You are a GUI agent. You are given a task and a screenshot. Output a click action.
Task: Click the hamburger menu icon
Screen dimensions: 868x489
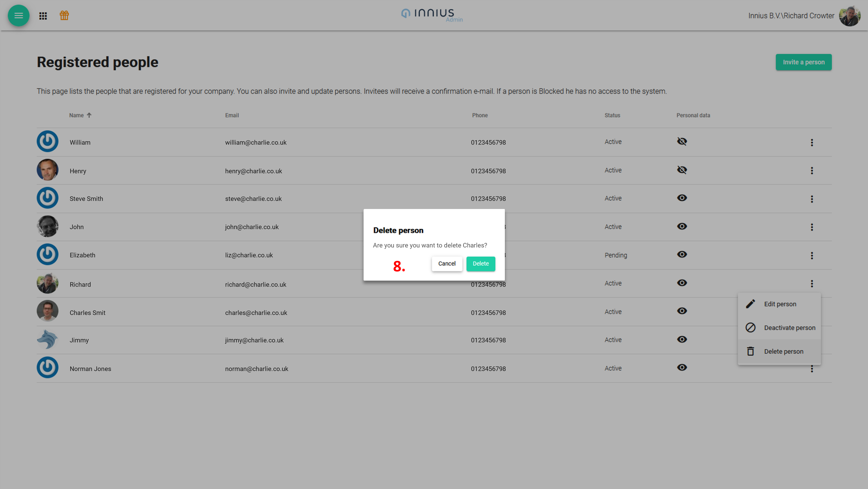point(19,16)
